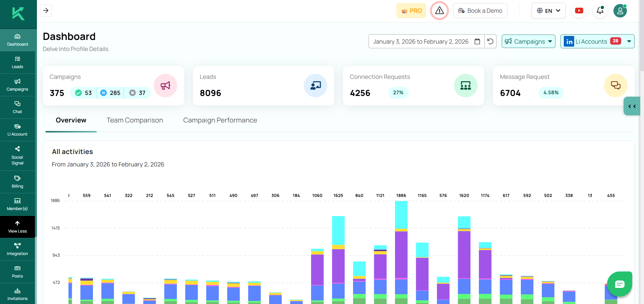Toggle sidebar with the arrow button

(x=46, y=11)
